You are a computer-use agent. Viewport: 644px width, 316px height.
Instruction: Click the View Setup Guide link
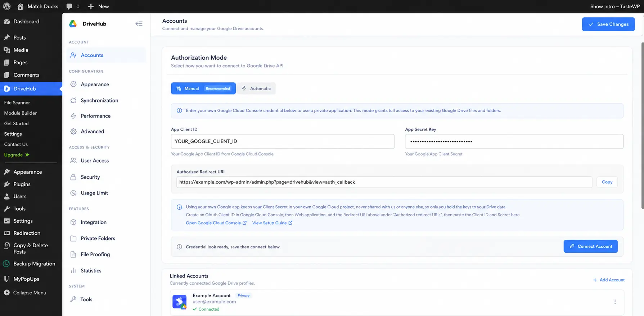point(272,223)
